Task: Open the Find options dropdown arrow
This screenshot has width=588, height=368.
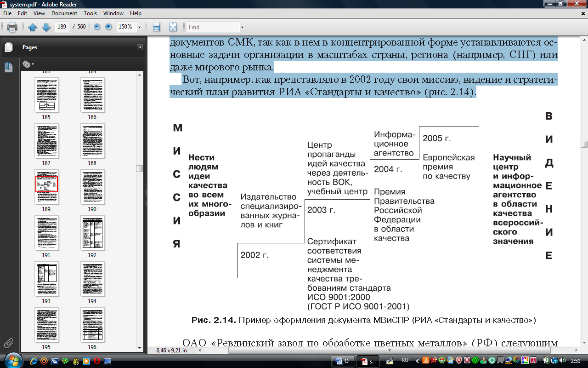Action: coord(242,27)
